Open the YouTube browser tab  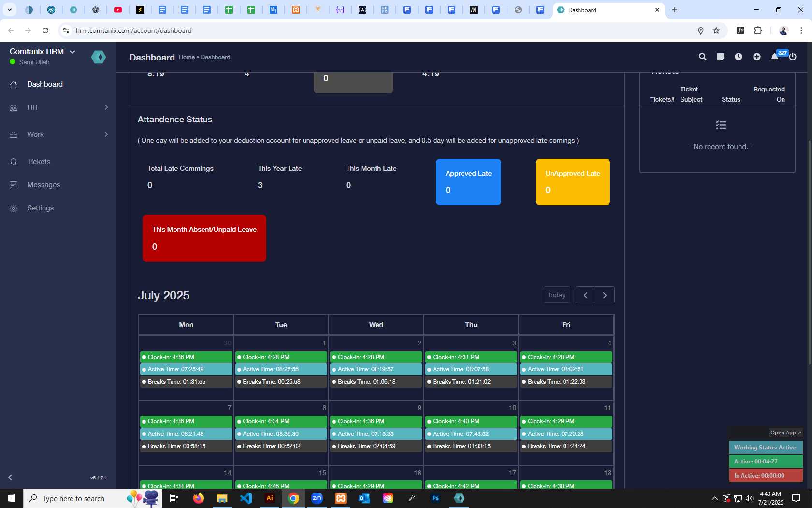tap(118, 10)
